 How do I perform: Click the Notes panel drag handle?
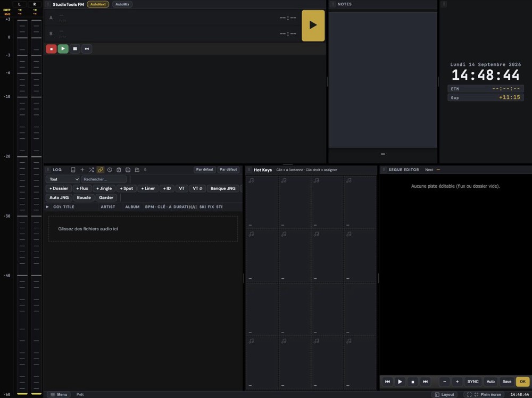(x=333, y=4)
